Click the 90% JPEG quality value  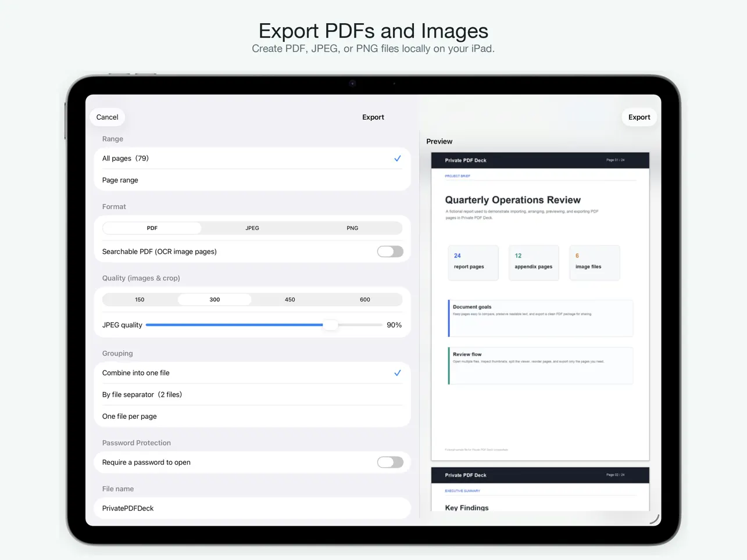tap(394, 325)
